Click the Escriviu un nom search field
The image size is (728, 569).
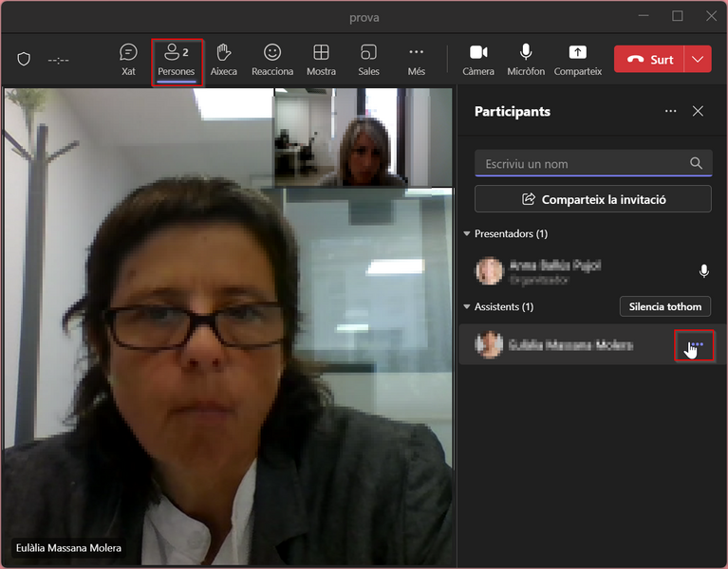pos(593,163)
